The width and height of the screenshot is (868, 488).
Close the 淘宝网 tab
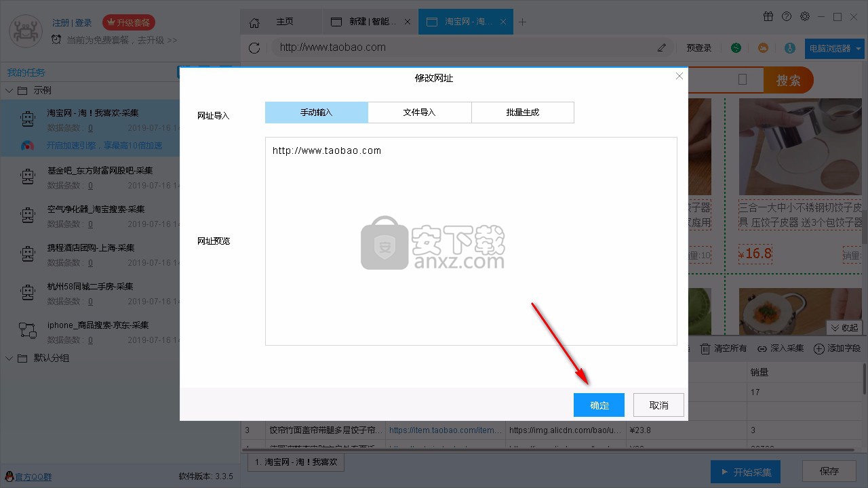503,22
